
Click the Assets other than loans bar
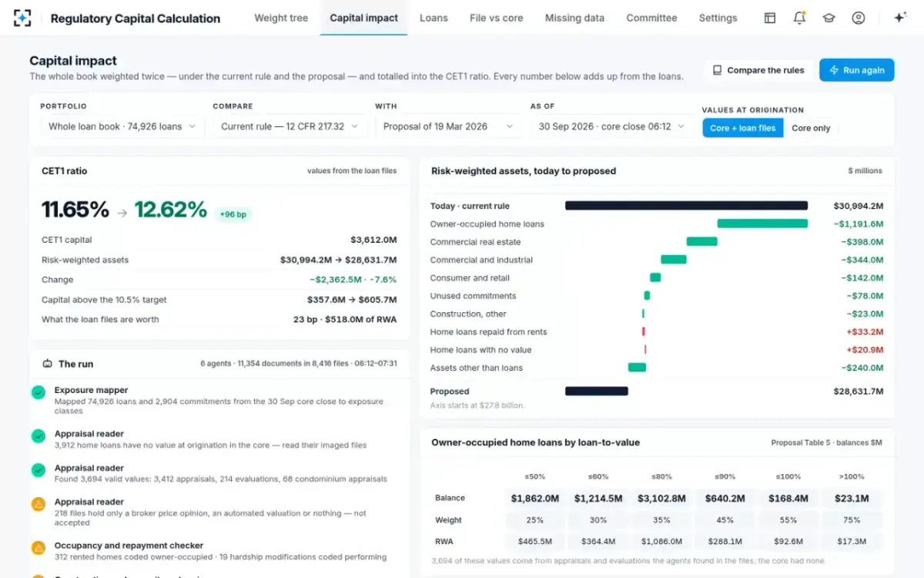[x=637, y=368]
